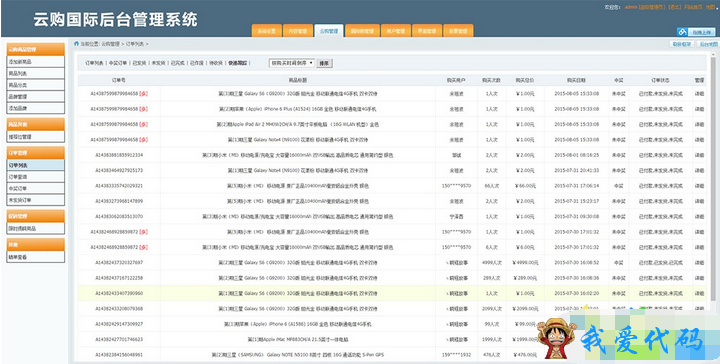Collapse the 订单管理 sidebar header

click(x=36, y=153)
